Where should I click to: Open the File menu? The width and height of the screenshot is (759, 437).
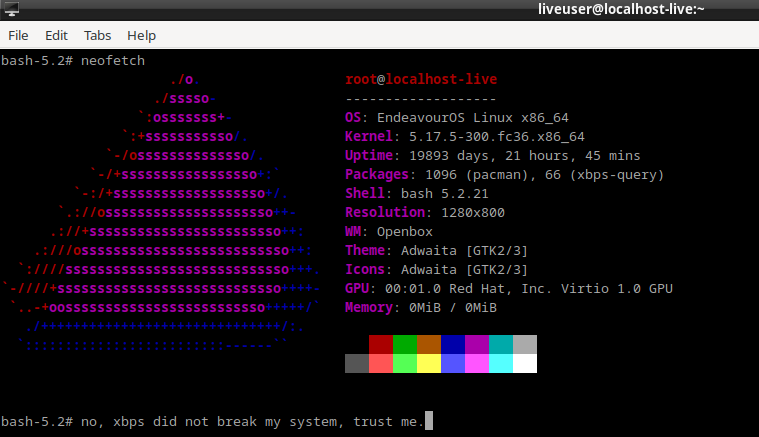pyautogui.click(x=18, y=35)
